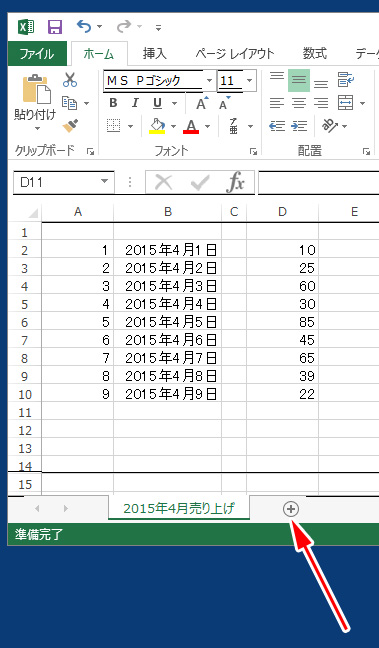Increase font size with large A
This screenshot has height=648, width=379.
coord(202,103)
